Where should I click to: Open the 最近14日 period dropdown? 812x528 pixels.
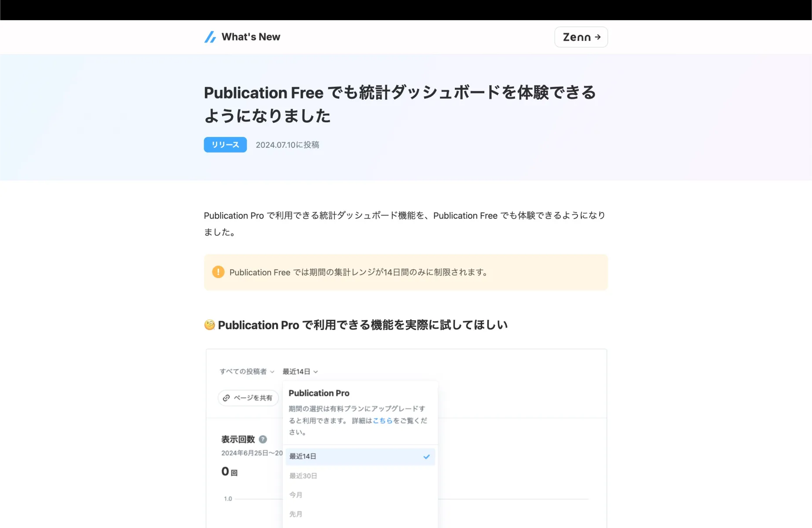pyautogui.click(x=300, y=371)
